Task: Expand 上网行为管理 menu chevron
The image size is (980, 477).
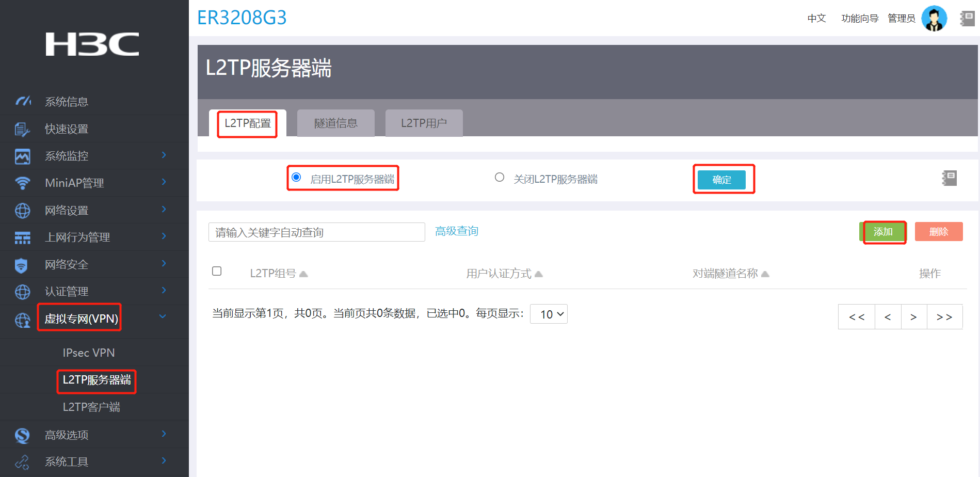Action: click(164, 236)
